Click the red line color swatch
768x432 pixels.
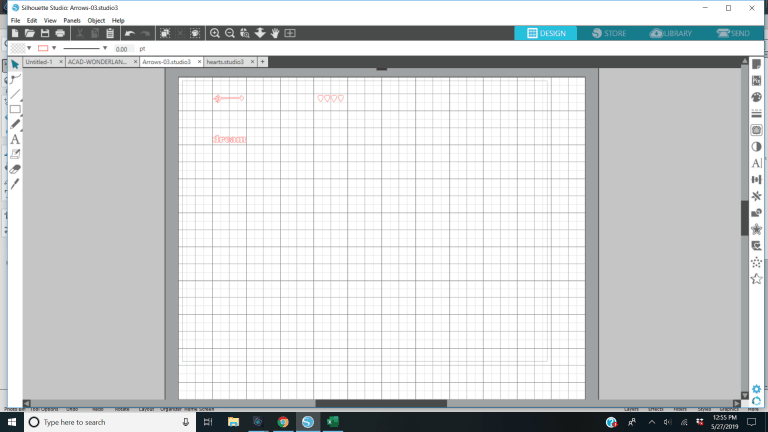[x=44, y=48]
